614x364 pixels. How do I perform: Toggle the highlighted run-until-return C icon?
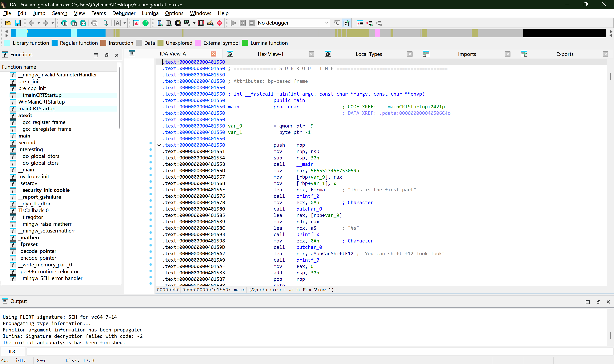click(346, 23)
